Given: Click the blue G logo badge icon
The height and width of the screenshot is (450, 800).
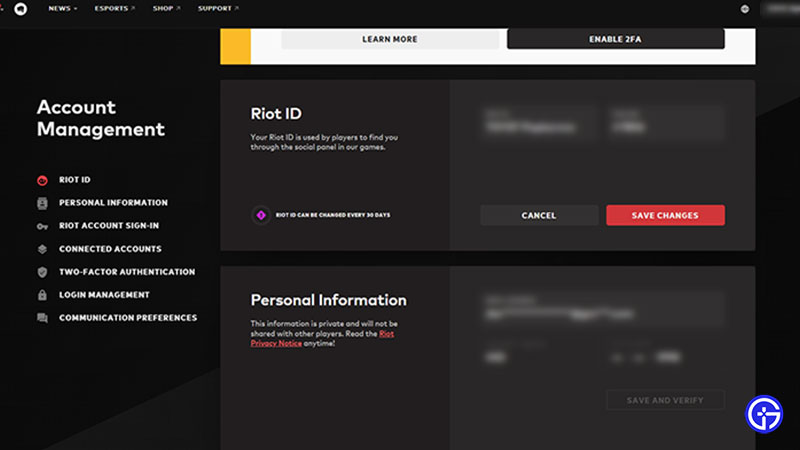Looking at the screenshot, I should (x=764, y=414).
